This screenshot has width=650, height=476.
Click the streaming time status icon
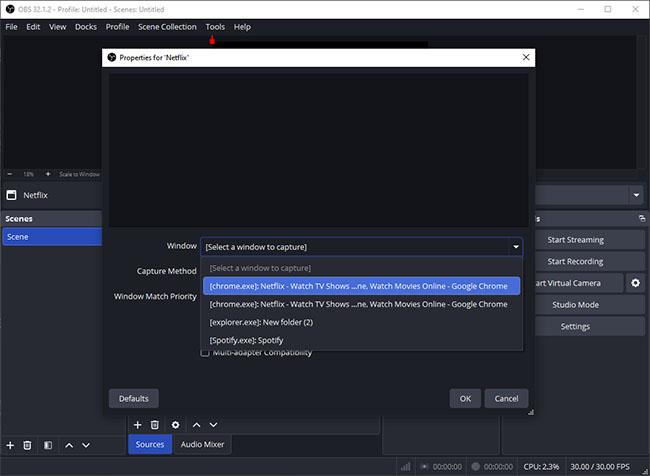tap(424, 467)
